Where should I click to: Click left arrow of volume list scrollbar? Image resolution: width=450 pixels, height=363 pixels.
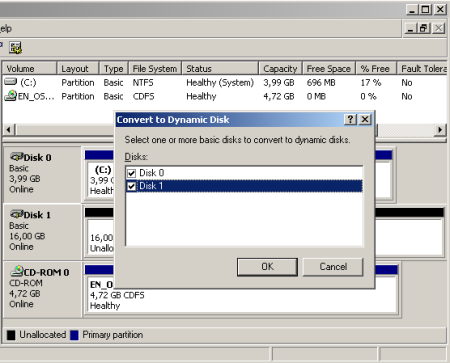(x=9, y=129)
